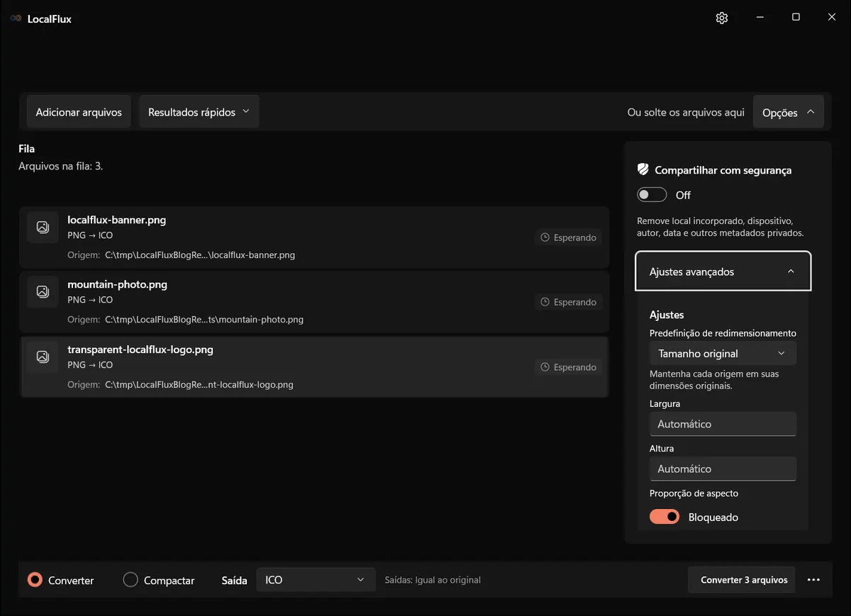Maximize the LocalFlux window

click(x=796, y=18)
